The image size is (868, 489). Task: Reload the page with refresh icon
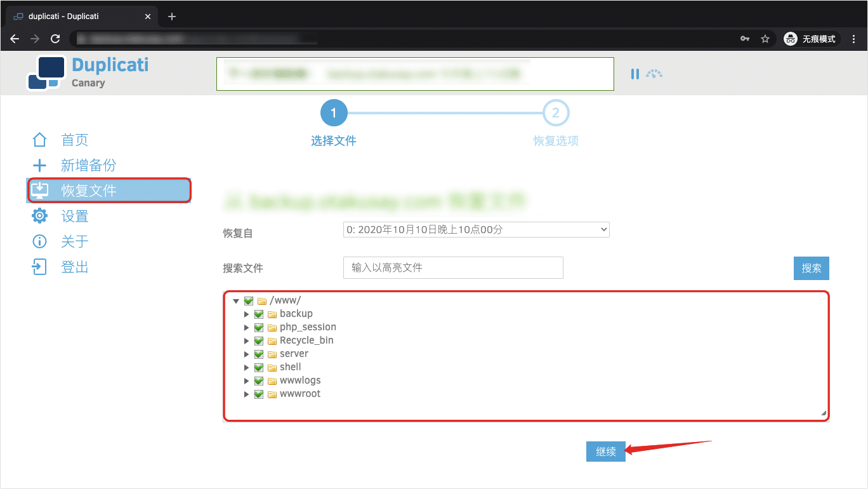(x=55, y=39)
